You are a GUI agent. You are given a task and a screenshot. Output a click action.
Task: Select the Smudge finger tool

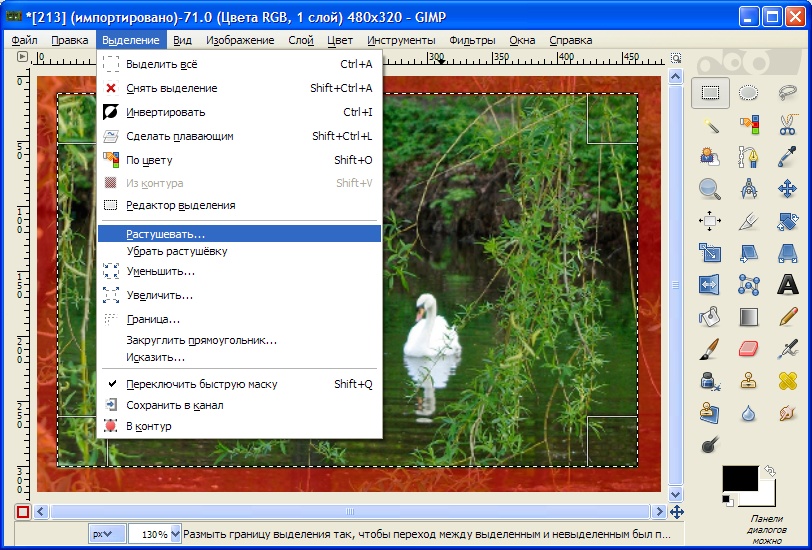787,413
